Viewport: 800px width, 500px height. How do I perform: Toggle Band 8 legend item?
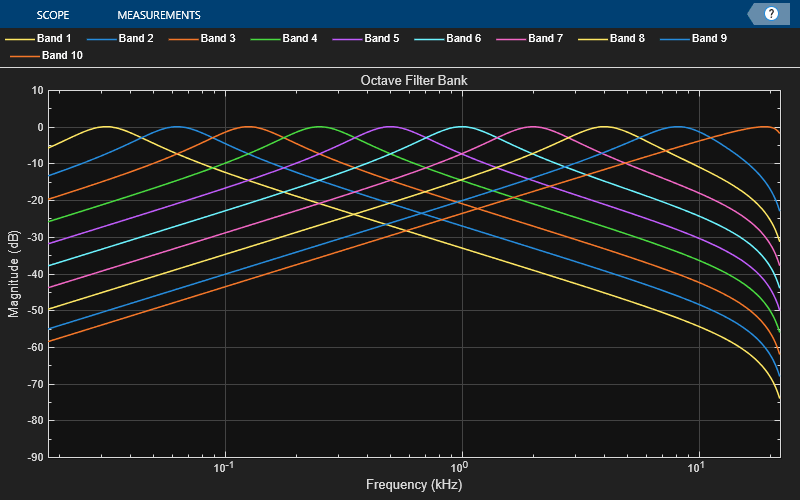[627, 39]
